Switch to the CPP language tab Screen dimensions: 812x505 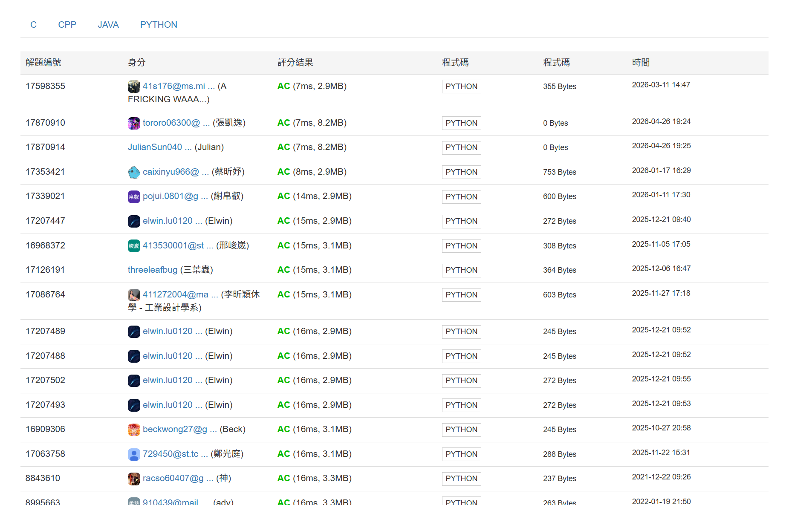[67, 25]
